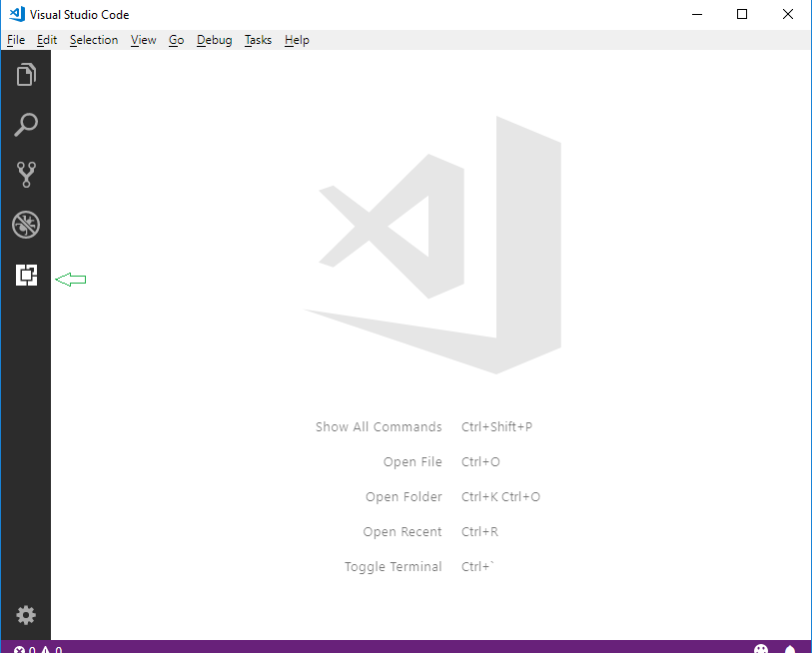Open the Edit menu

click(47, 40)
